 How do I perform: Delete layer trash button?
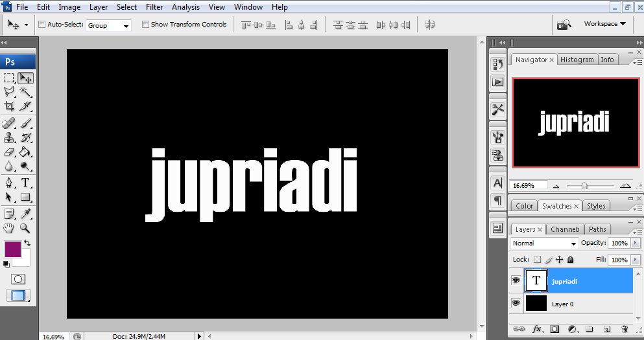(625, 329)
